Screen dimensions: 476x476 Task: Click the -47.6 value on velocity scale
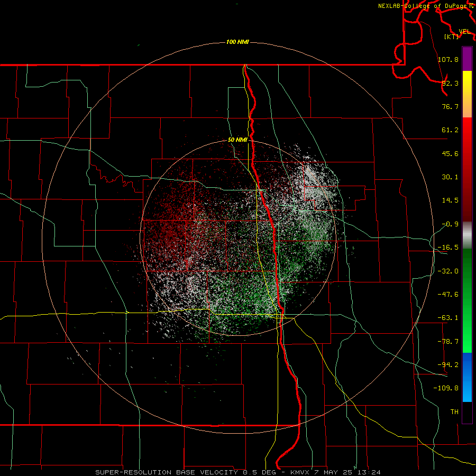448,295
